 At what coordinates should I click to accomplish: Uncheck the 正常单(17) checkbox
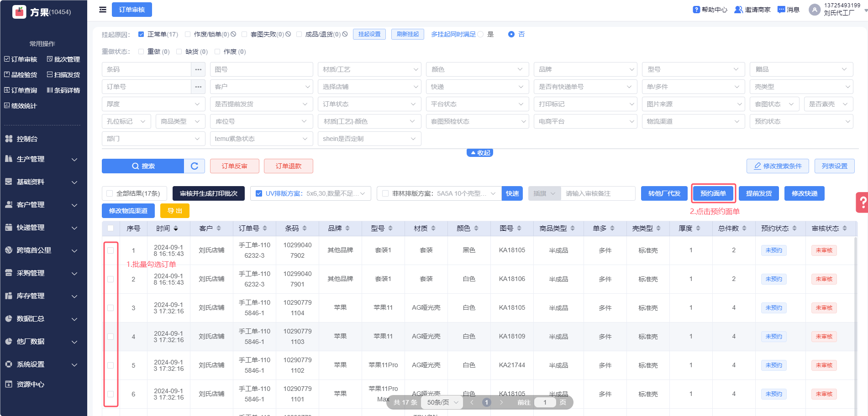[x=141, y=34]
